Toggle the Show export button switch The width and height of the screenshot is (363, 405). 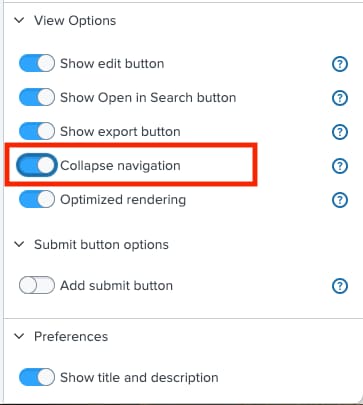tap(37, 131)
